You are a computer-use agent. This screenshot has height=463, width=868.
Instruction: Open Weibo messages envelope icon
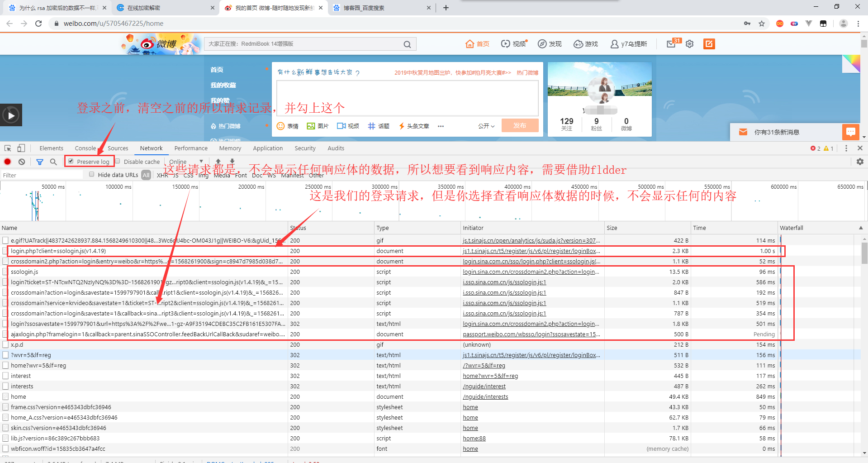tap(671, 44)
